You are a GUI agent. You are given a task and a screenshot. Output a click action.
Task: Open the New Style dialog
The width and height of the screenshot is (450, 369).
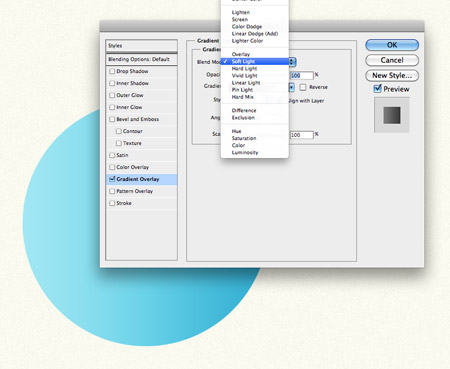pos(392,76)
